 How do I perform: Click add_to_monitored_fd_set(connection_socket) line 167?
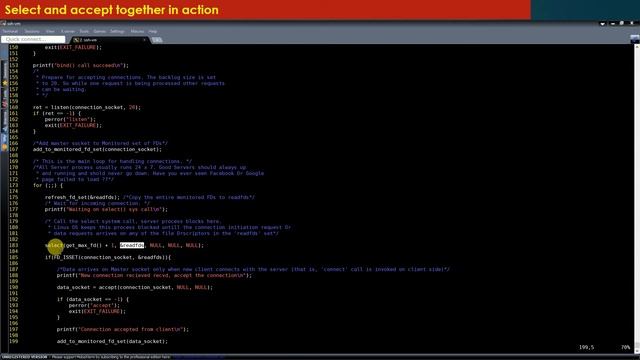point(97,149)
